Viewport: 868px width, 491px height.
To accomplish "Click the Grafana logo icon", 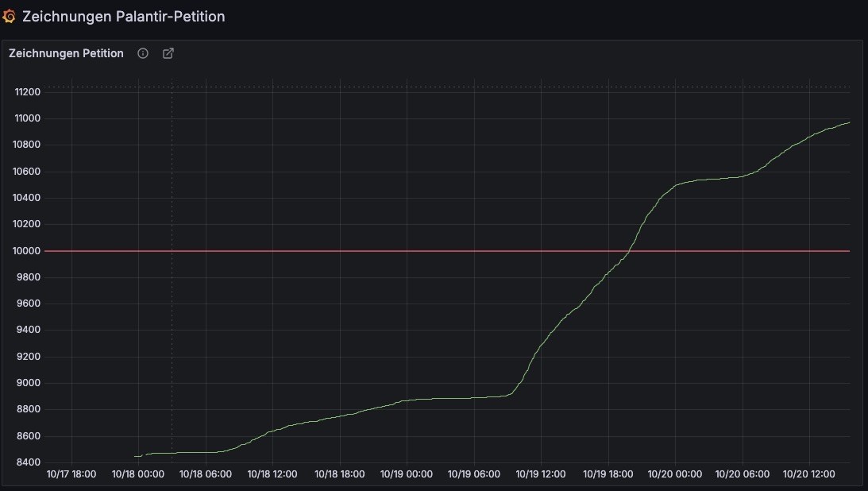I will (10, 17).
